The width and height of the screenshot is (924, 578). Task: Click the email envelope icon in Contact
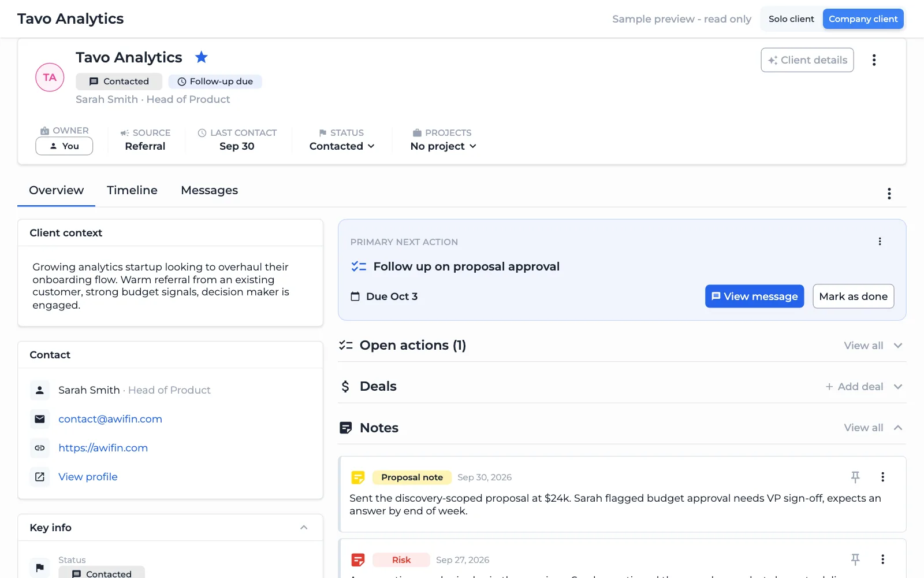point(40,419)
